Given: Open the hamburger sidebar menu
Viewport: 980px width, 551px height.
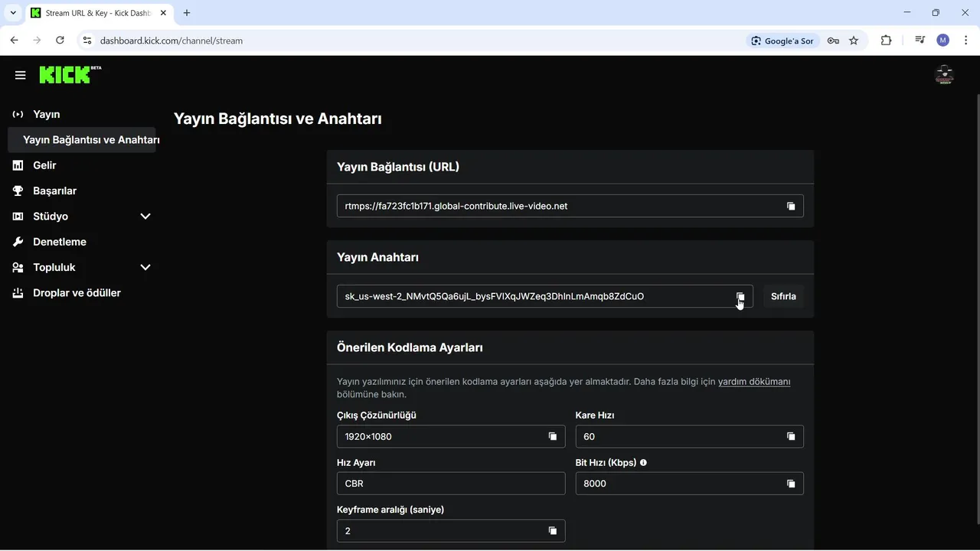Looking at the screenshot, I should (21, 75).
